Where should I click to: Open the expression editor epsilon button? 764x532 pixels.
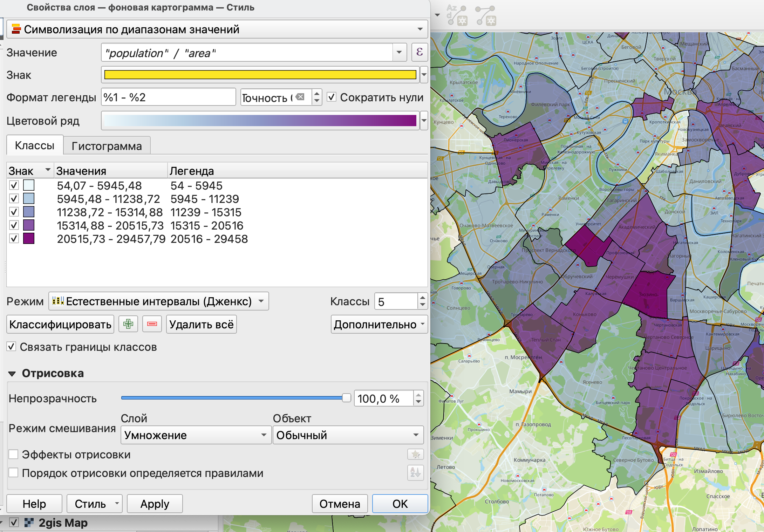pyautogui.click(x=419, y=53)
